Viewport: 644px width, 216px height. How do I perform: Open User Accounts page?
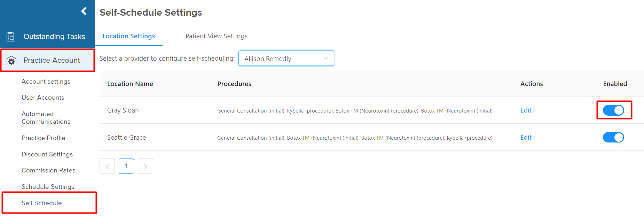(x=43, y=98)
